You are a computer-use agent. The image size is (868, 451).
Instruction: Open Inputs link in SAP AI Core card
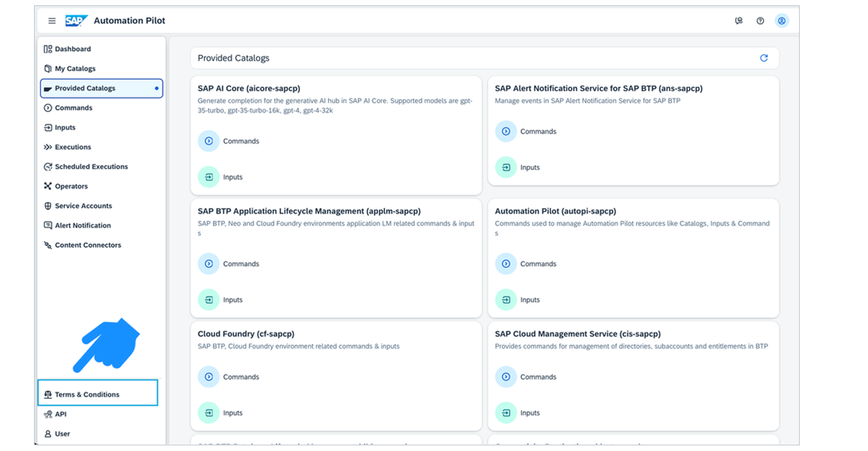pos(233,177)
